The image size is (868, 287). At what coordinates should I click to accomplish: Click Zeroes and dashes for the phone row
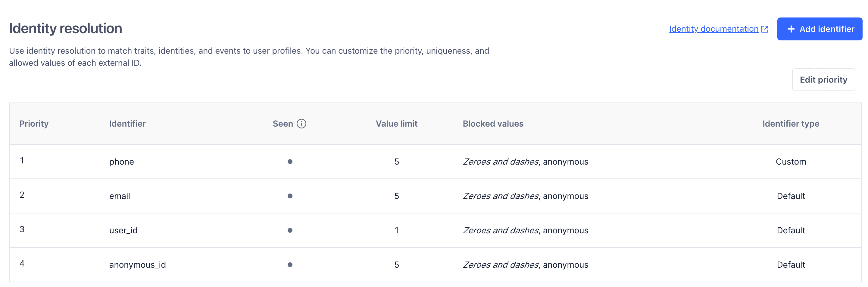tap(500, 162)
